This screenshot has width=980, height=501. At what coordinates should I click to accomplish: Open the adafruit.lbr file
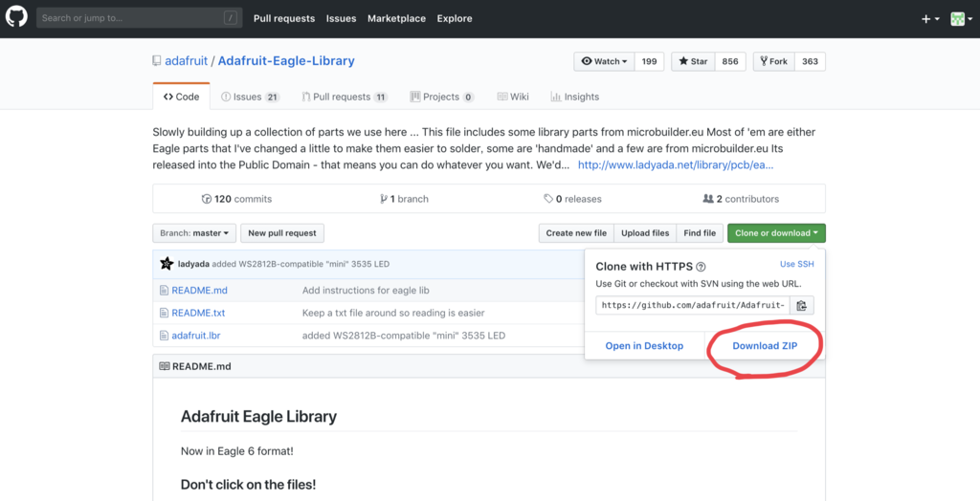(196, 336)
